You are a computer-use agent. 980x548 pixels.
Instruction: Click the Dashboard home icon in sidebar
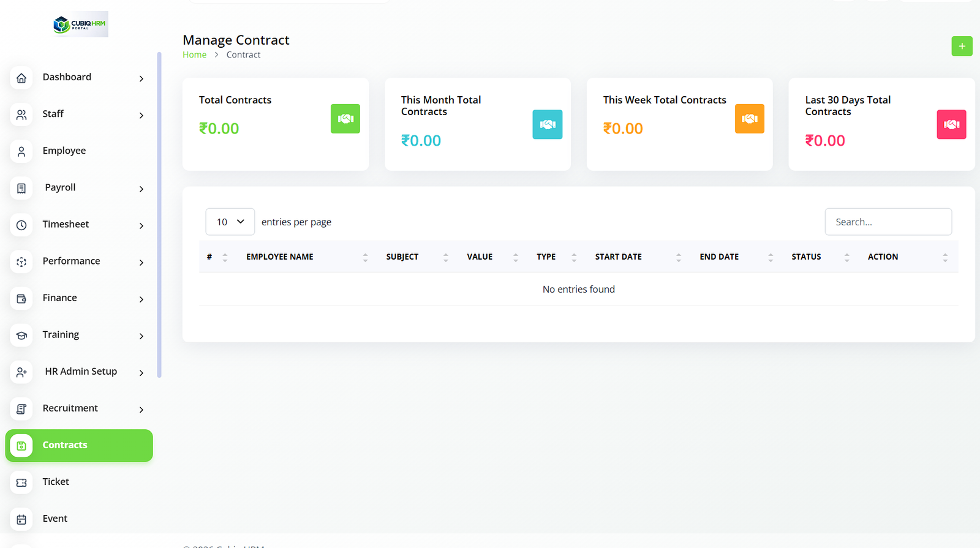click(x=21, y=78)
